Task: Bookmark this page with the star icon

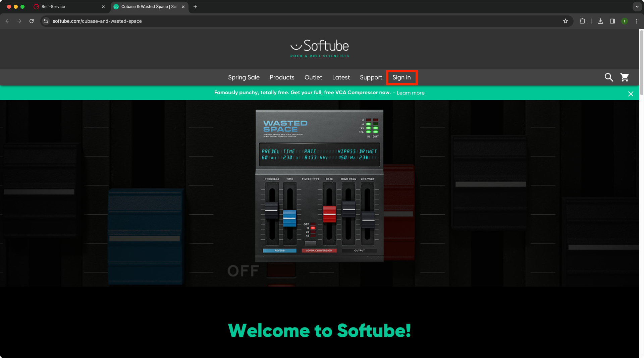Action: point(566,21)
